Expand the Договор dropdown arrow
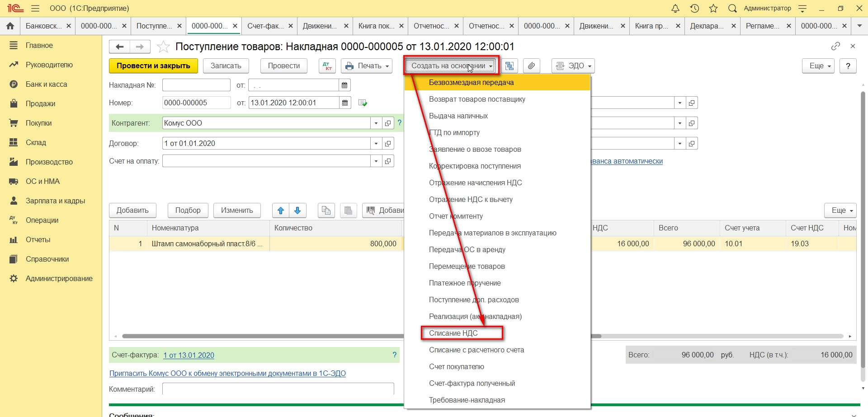Image resolution: width=868 pixels, height=417 pixels. click(x=376, y=144)
